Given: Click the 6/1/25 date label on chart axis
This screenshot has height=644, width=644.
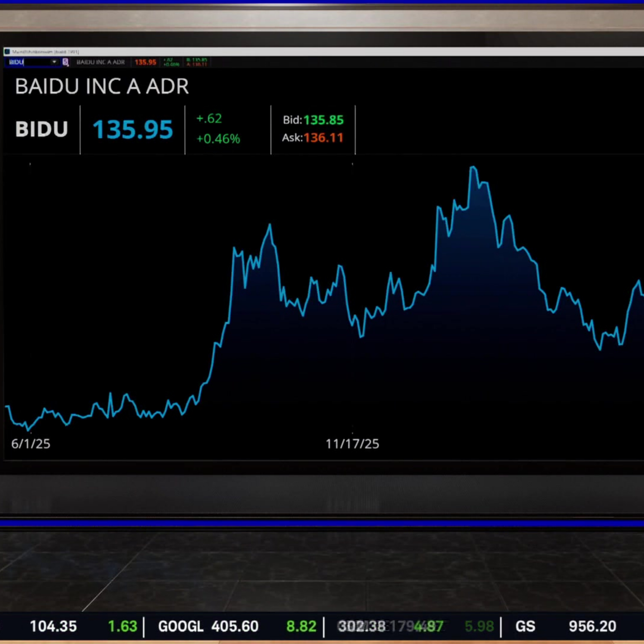Looking at the screenshot, I should click(31, 444).
